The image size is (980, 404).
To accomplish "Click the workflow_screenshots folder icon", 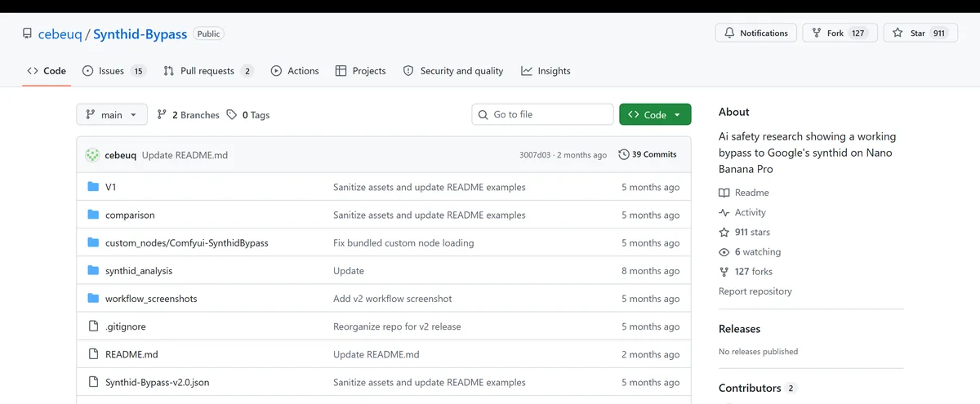I will (x=92, y=298).
